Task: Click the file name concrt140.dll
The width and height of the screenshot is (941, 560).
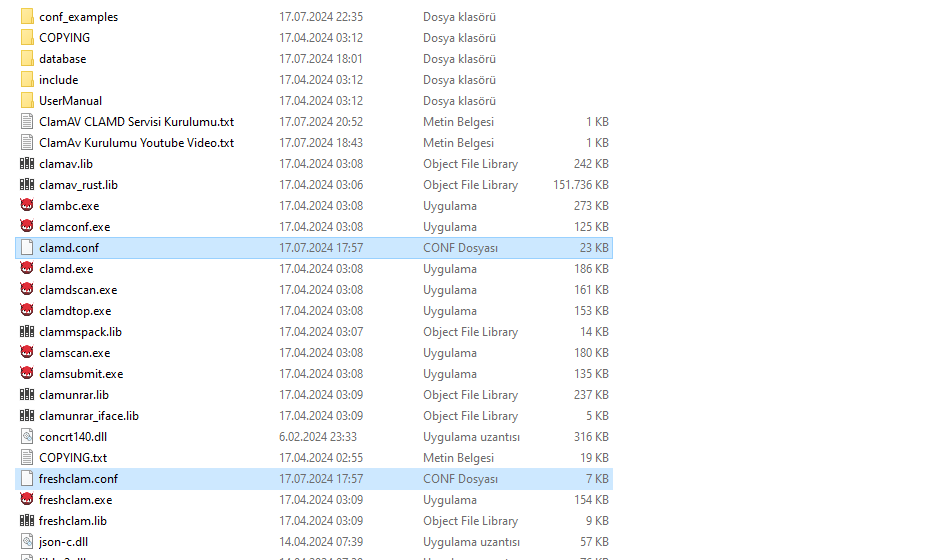Action: [73, 437]
